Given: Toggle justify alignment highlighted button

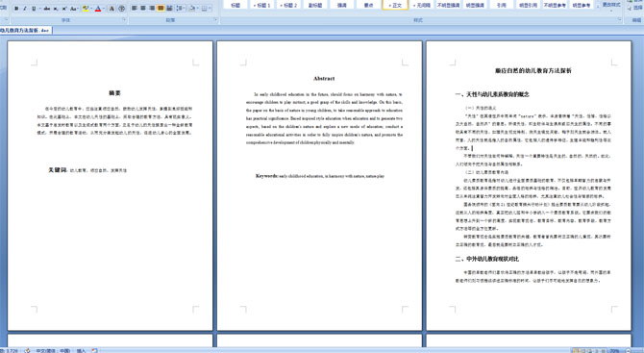Looking at the screenshot, I should (x=161, y=8).
